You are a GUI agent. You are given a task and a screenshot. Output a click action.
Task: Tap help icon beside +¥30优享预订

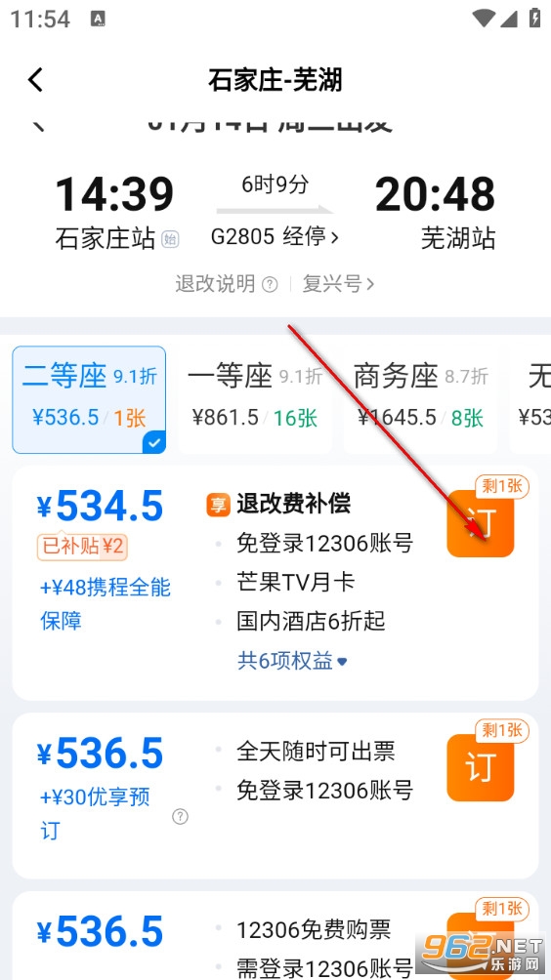(180, 816)
